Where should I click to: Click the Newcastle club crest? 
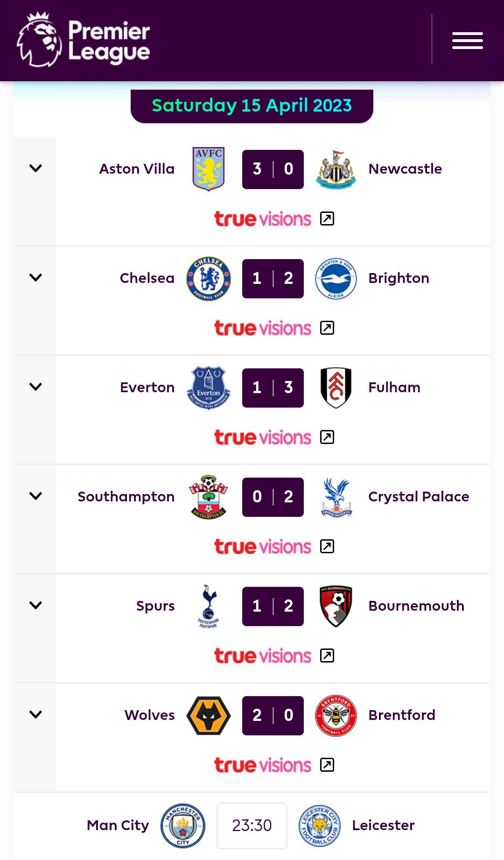[x=336, y=169]
